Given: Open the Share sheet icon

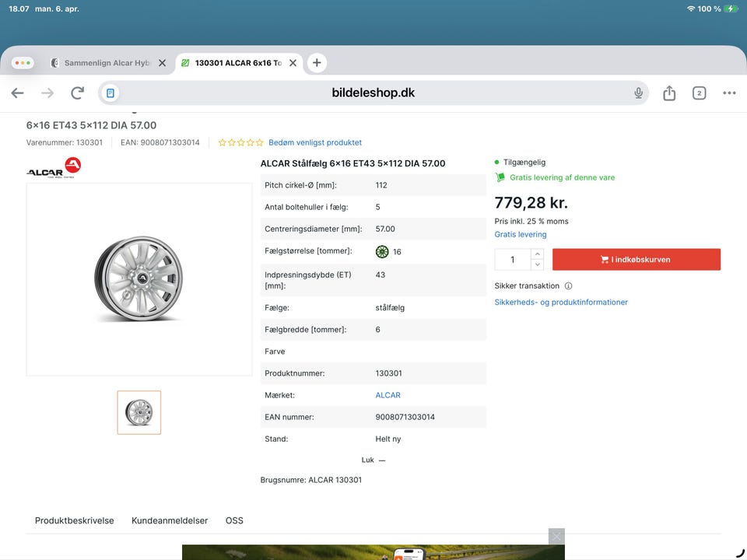Looking at the screenshot, I should pyautogui.click(x=669, y=93).
